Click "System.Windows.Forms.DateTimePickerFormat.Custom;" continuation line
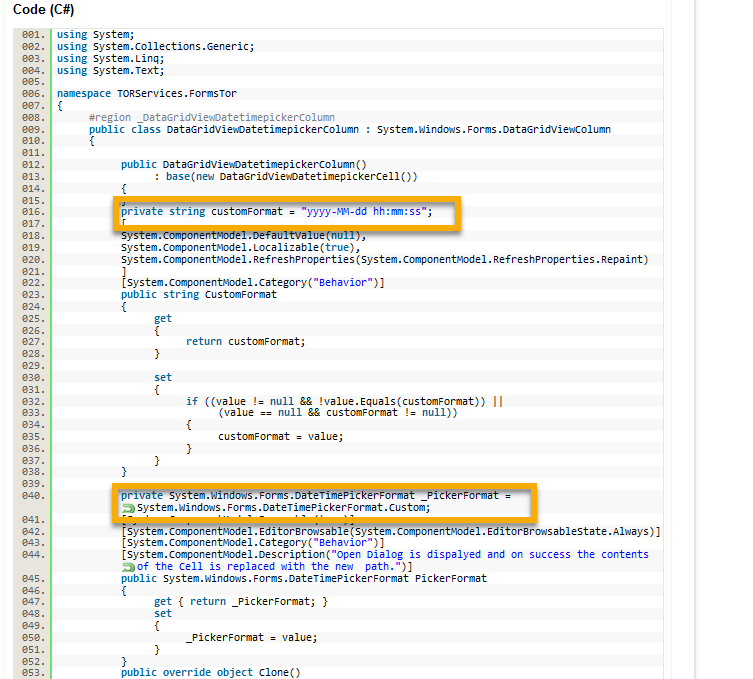Viewport: 753px width, 679px height. tap(283, 508)
